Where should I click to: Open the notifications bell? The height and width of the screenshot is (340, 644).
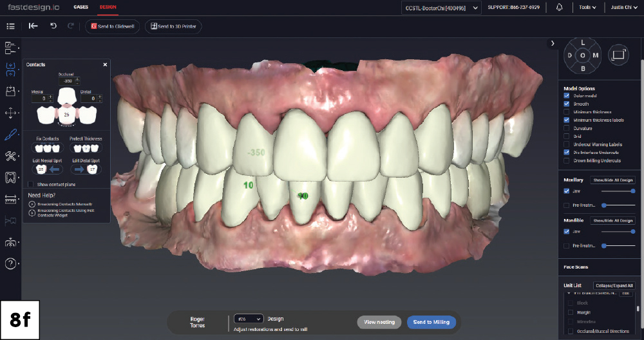(559, 7)
